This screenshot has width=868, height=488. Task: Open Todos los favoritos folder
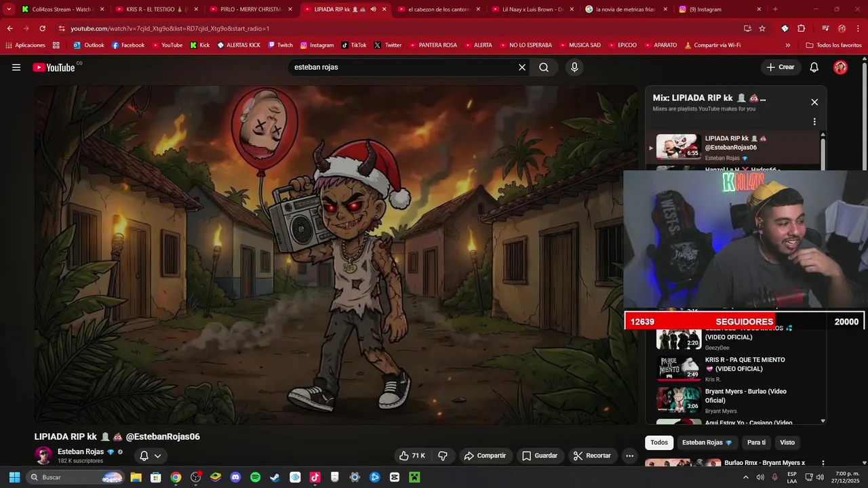point(833,45)
